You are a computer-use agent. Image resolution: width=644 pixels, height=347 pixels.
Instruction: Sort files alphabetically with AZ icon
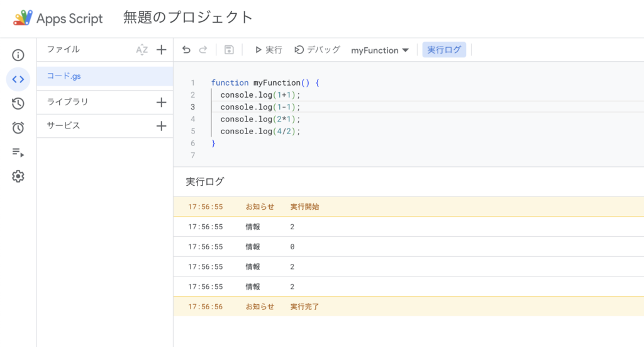click(x=142, y=50)
